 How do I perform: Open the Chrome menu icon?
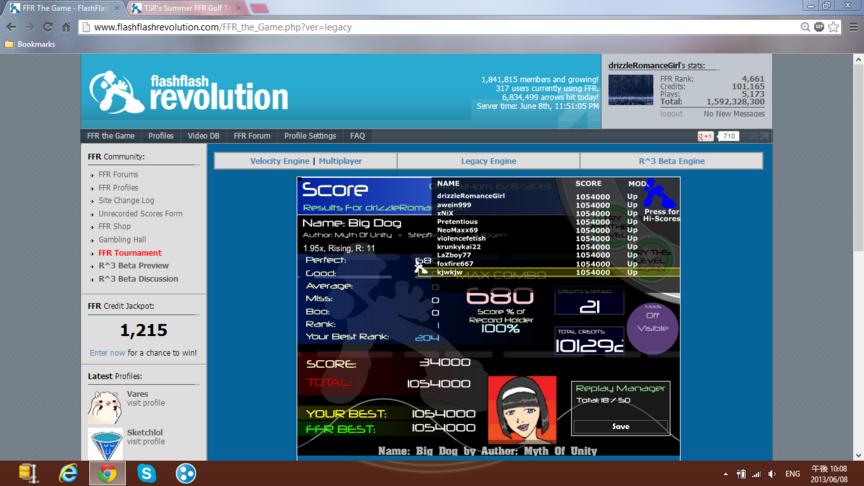[x=853, y=27]
